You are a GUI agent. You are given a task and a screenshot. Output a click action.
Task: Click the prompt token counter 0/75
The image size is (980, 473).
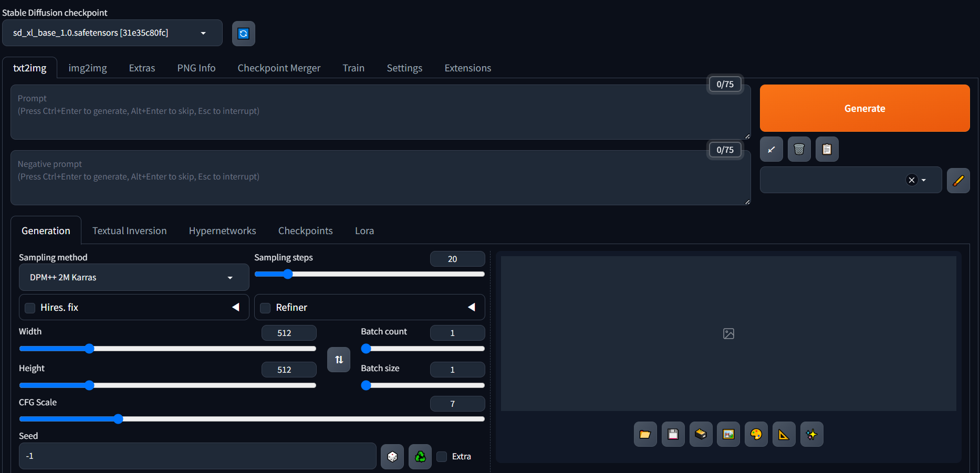click(725, 84)
